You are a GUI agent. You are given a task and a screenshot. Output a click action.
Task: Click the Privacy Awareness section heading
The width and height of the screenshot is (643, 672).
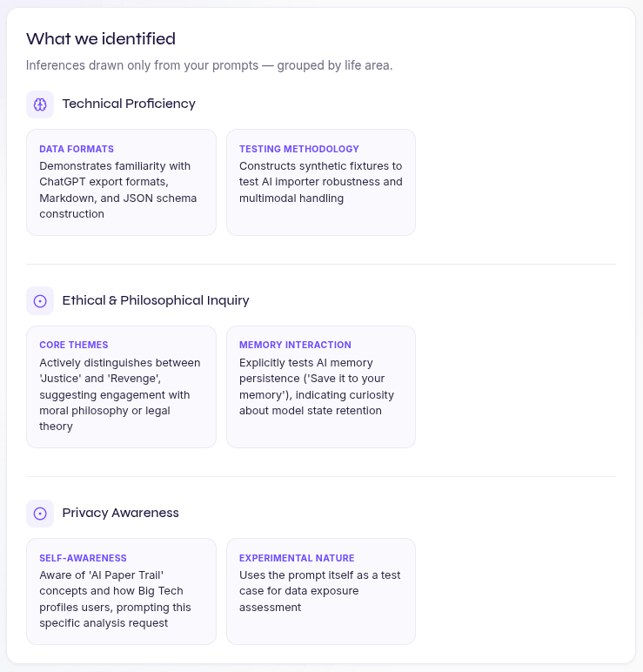pos(120,513)
